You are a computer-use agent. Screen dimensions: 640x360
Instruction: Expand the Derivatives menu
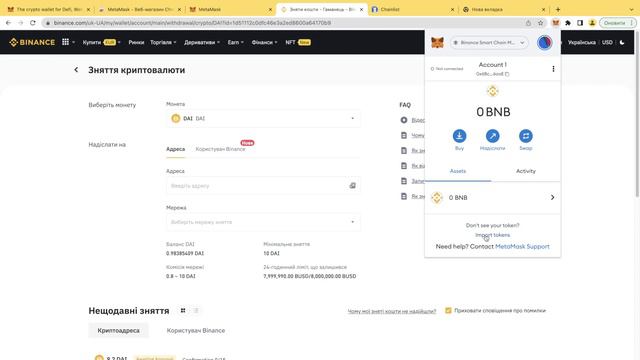coord(202,42)
